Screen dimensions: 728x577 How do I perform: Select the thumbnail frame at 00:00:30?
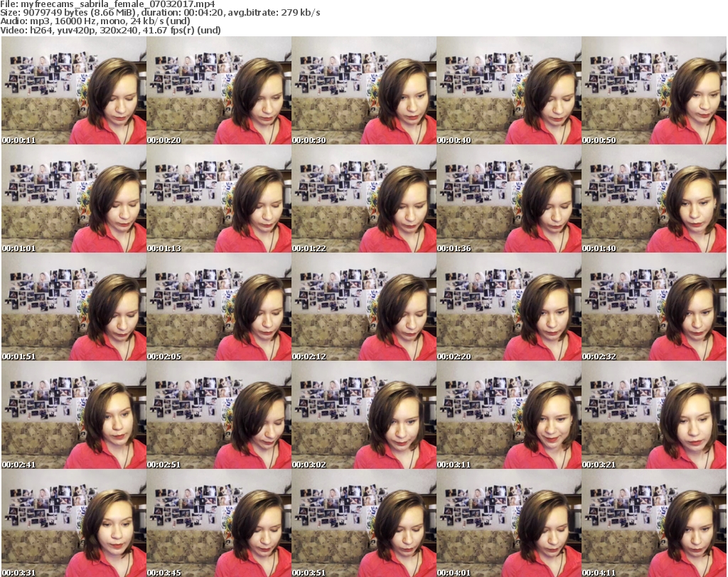(x=364, y=90)
